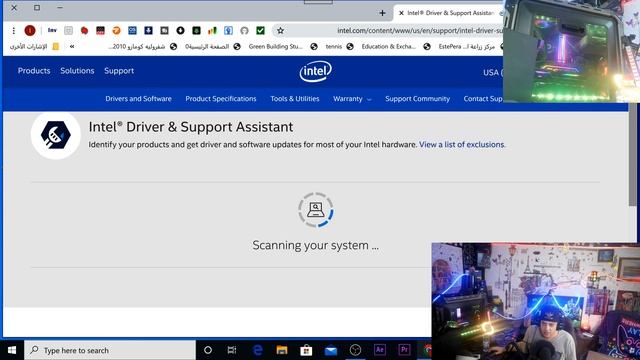Click the Type here to search box

[110, 350]
